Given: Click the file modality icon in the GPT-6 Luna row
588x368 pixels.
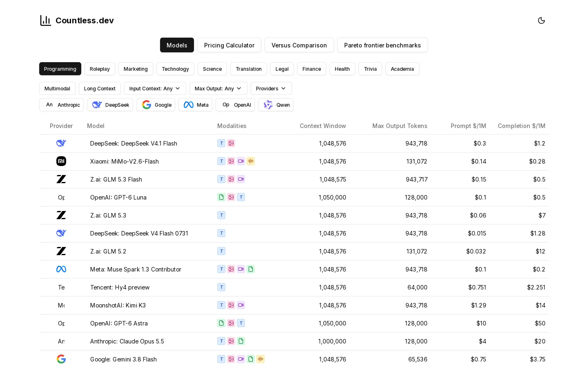Looking at the screenshot, I should (221, 197).
